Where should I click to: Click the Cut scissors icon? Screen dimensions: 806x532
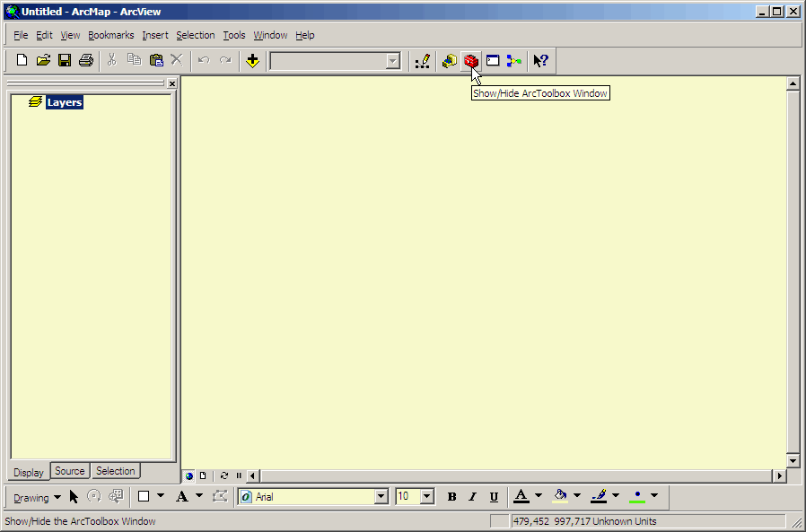click(111, 61)
